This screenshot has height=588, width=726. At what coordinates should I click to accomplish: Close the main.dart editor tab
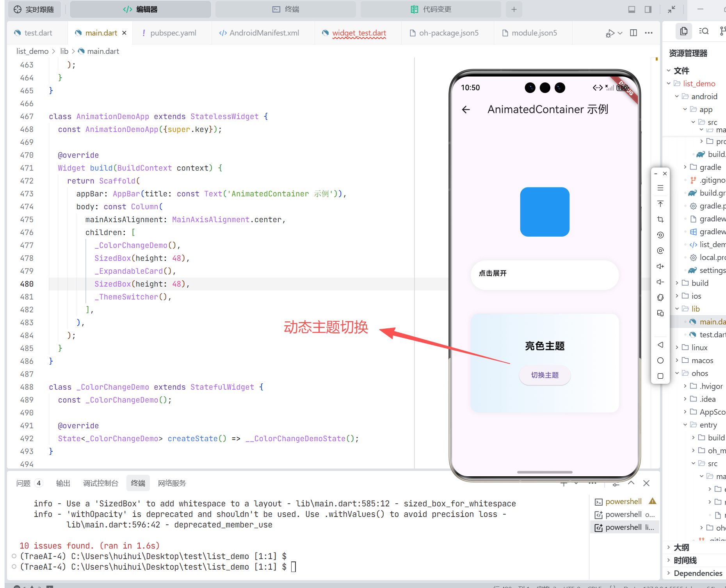[x=125, y=33]
